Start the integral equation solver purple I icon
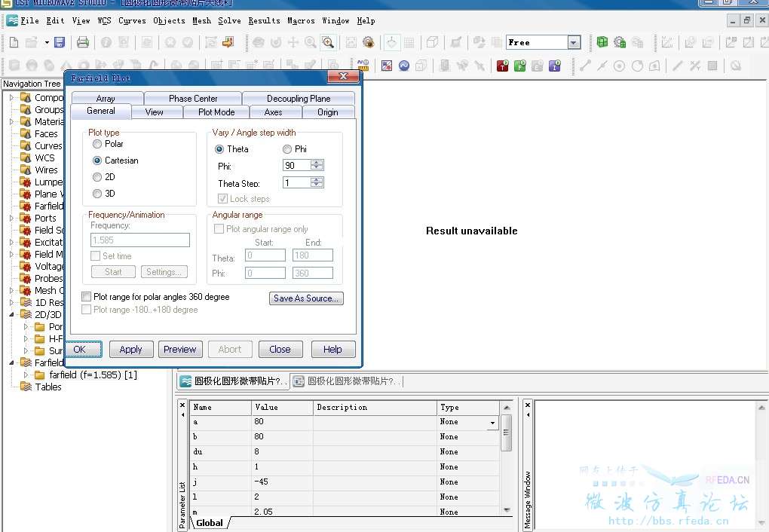The image size is (769, 532). tap(555, 66)
